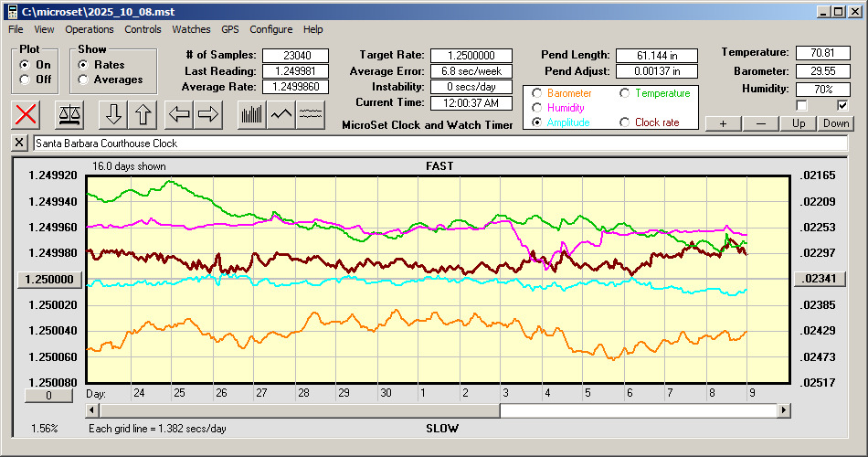
Task: Click the right arrow toolbar icon
Action: [x=207, y=114]
